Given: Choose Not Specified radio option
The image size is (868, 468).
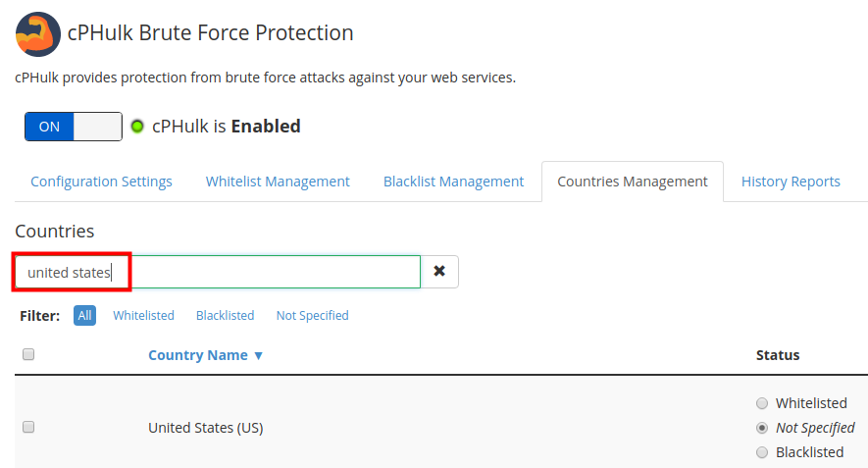Looking at the screenshot, I should (762, 428).
